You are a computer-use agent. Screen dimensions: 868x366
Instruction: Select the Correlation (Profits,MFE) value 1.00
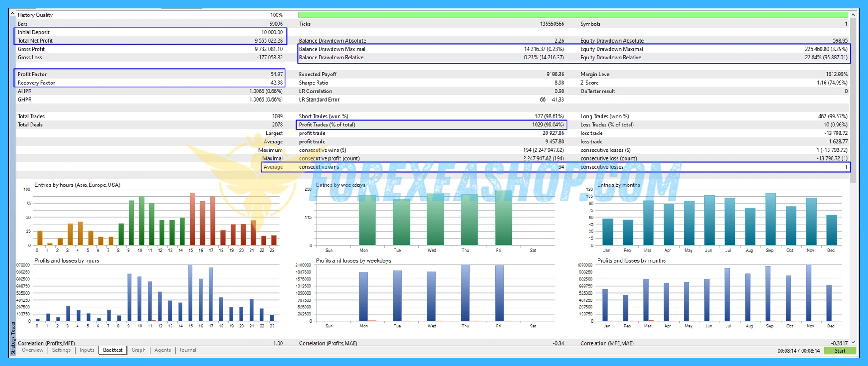(x=278, y=343)
